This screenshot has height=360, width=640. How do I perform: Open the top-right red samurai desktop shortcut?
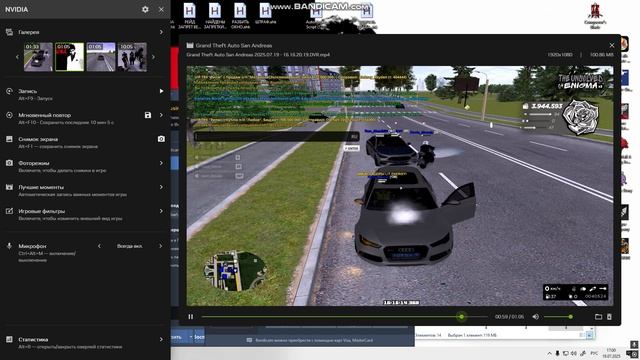point(595,16)
